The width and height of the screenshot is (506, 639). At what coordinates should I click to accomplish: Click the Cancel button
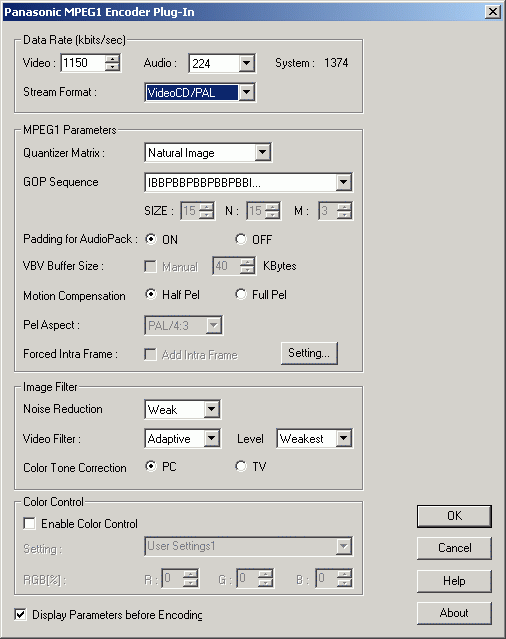(454, 548)
